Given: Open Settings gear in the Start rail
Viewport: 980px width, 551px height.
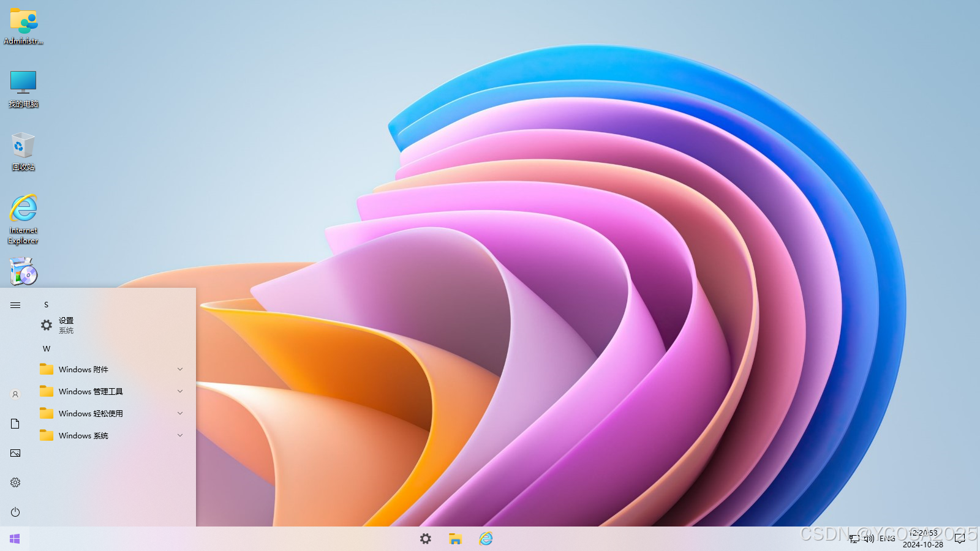Looking at the screenshot, I should (x=15, y=482).
